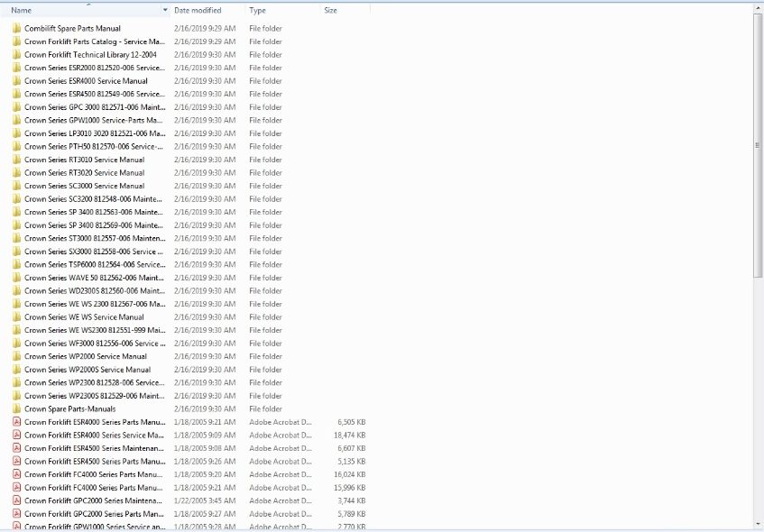
Task: Click the Crown Spare Parts-Manuals folder icon
Action: (16, 409)
